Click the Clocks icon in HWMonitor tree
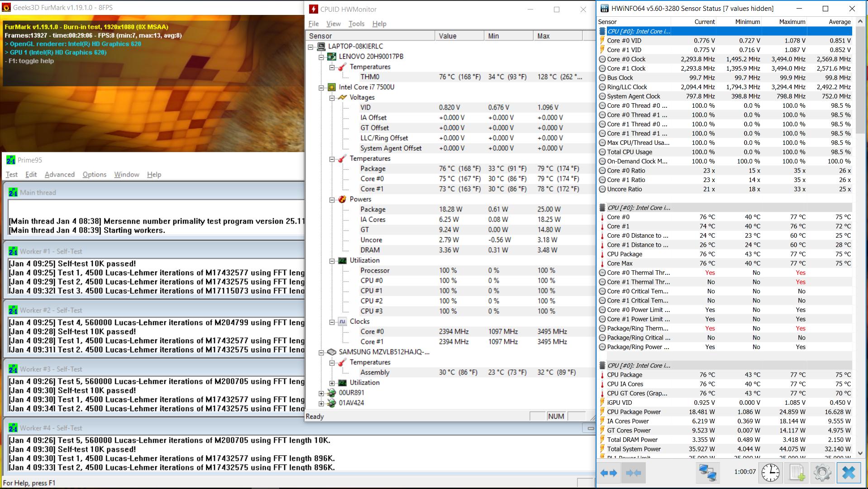This screenshot has height=489, width=868. (343, 321)
